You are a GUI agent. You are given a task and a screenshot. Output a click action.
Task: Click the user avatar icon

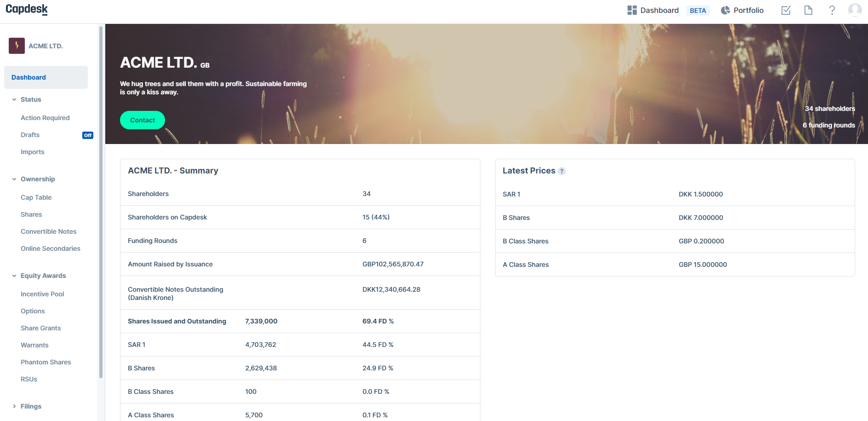[x=855, y=10]
